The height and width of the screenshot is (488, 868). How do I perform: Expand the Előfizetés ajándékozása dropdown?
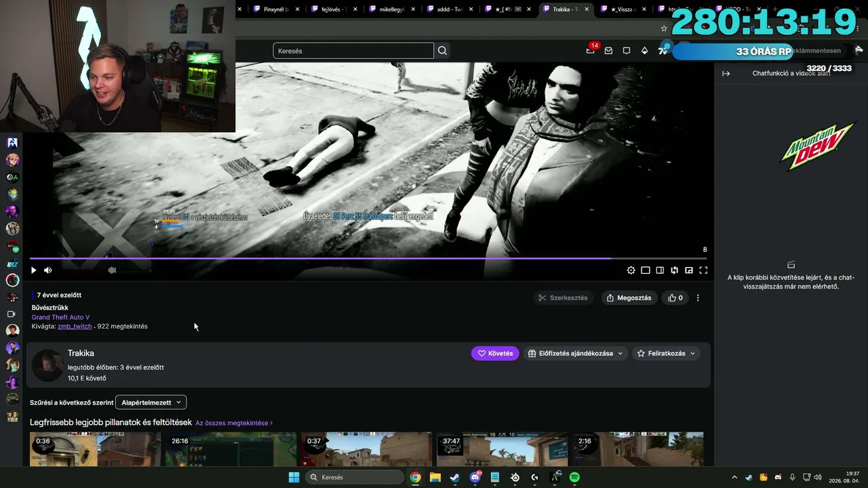pos(575,353)
